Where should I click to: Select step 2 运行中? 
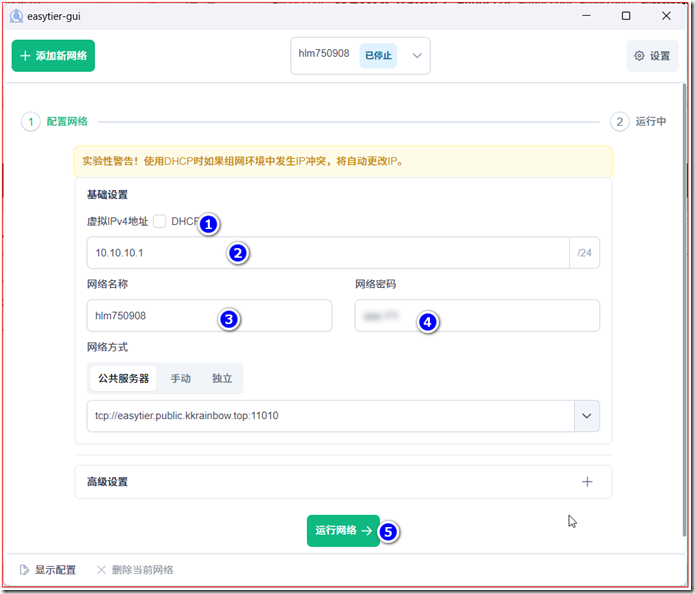[x=638, y=121]
